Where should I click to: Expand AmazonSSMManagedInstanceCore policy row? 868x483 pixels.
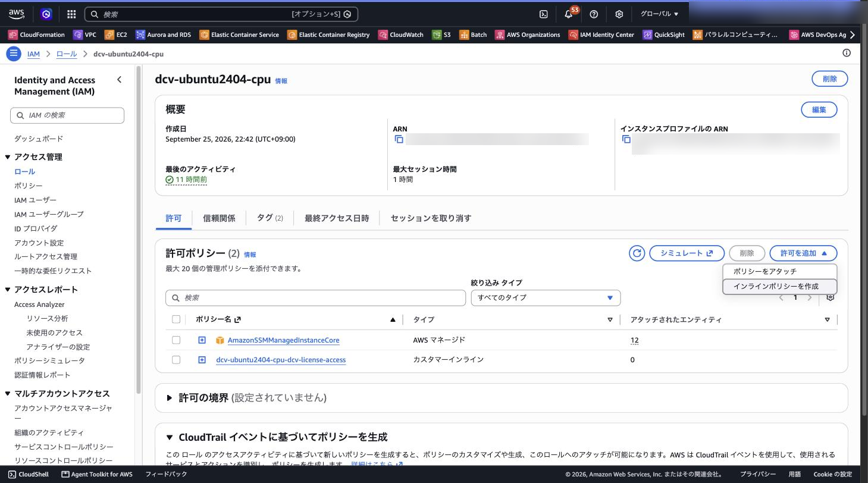[202, 340]
